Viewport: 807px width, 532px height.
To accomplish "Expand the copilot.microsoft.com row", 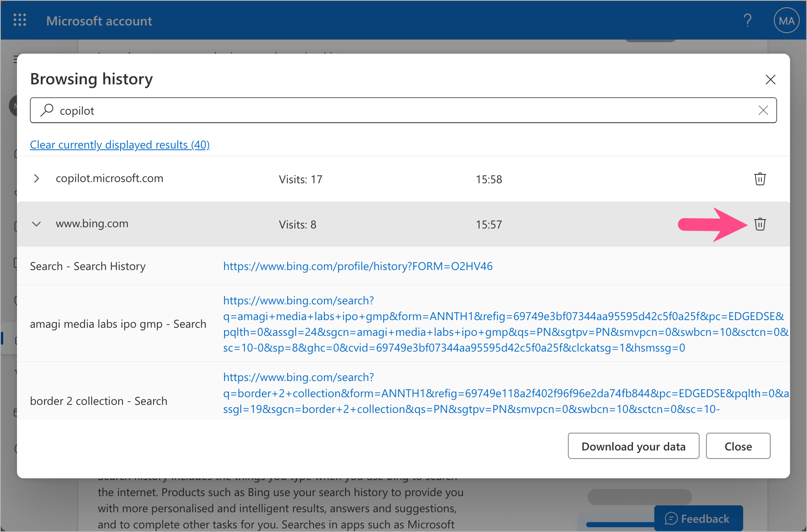I will pyautogui.click(x=36, y=178).
